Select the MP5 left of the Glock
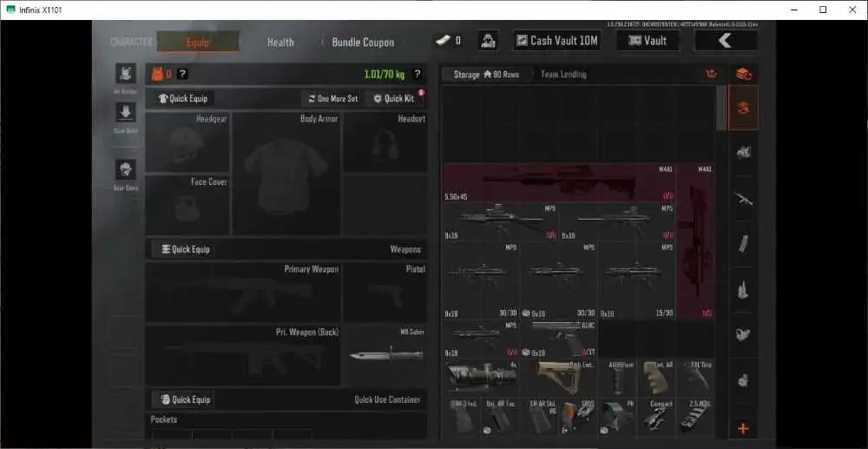The width and height of the screenshot is (868, 449). tap(481, 339)
